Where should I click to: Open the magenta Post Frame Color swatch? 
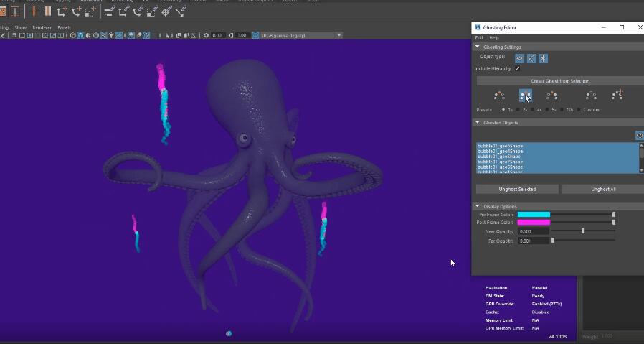point(534,222)
